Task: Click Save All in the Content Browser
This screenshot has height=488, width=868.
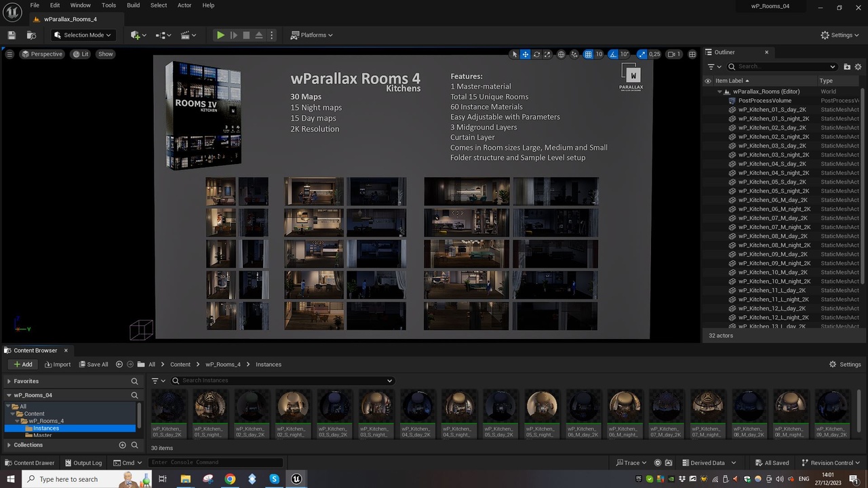Action: tap(93, 365)
